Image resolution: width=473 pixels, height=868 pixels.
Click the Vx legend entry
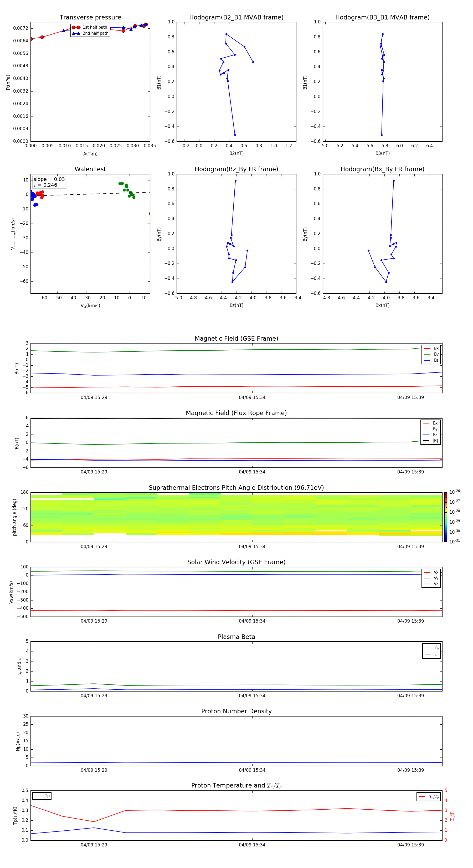coord(431,572)
